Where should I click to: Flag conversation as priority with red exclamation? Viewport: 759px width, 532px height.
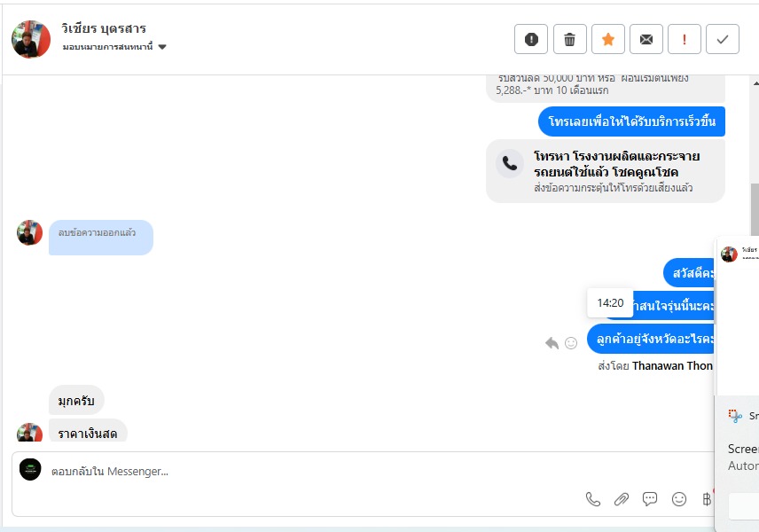point(685,39)
